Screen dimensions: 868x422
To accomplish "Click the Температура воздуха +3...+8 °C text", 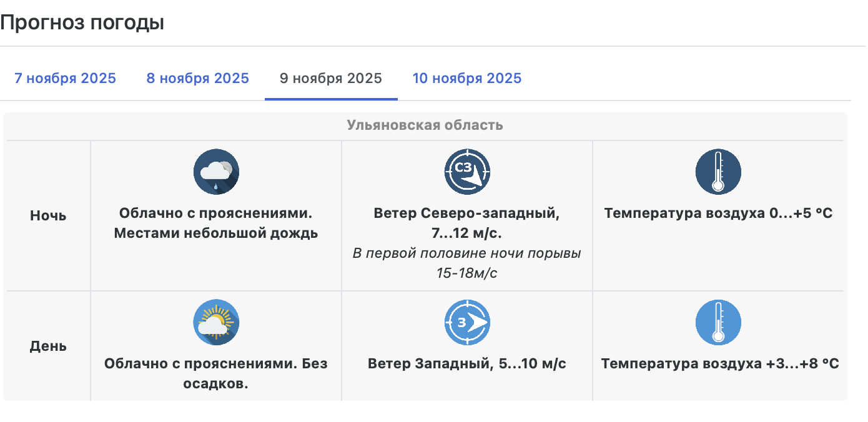I will click(x=719, y=363).
